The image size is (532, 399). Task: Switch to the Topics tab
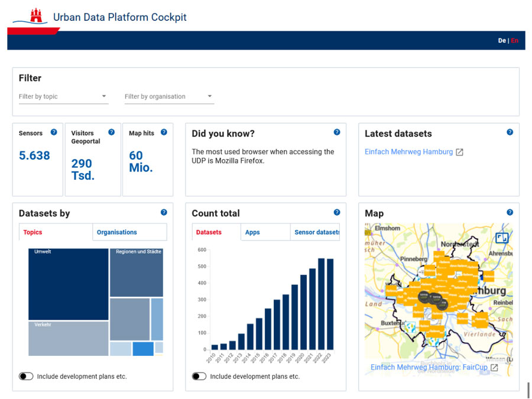(56, 232)
